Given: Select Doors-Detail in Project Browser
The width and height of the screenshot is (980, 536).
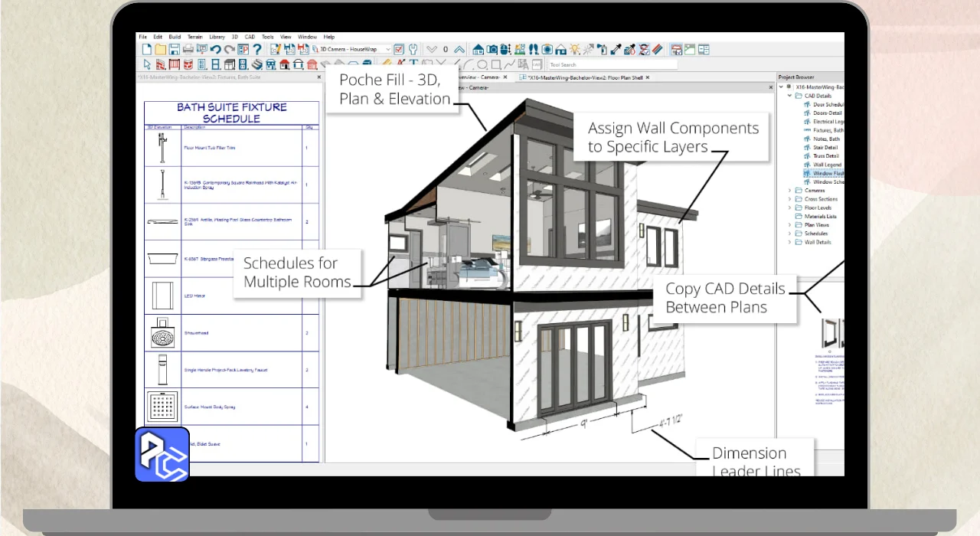Looking at the screenshot, I should pyautogui.click(x=827, y=113).
